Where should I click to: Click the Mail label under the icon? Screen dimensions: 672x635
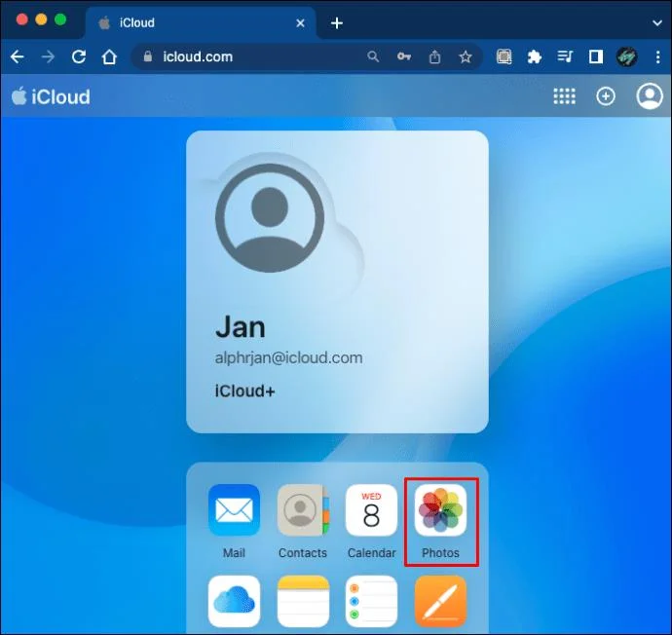pyautogui.click(x=234, y=553)
